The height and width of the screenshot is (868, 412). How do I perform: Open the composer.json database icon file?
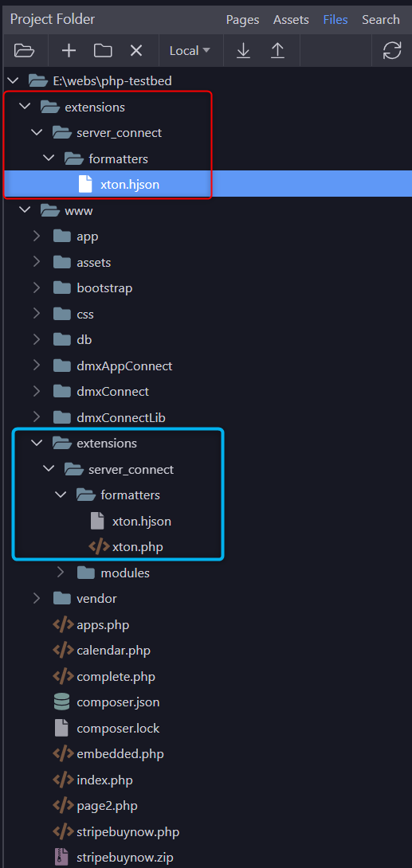(118, 702)
